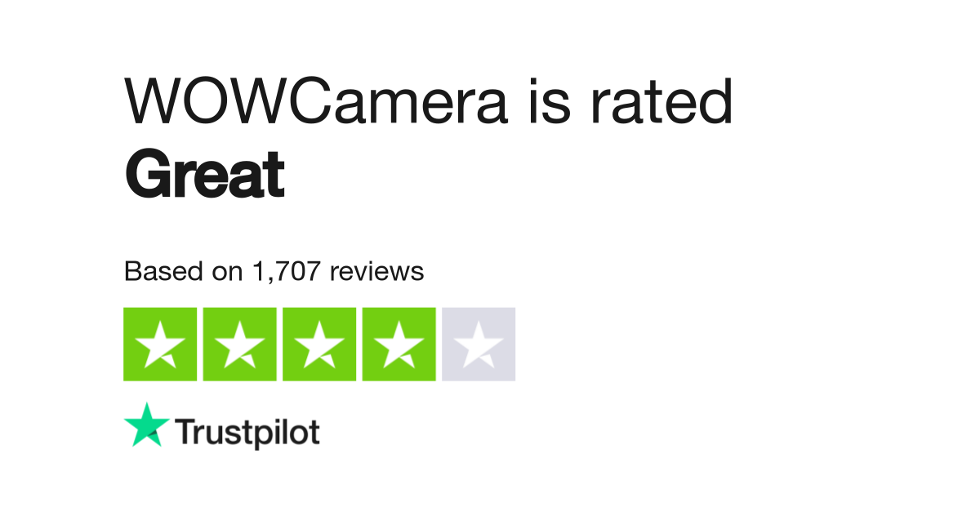
Task: Click the bold word Great
Action: pyautogui.click(x=204, y=175)
